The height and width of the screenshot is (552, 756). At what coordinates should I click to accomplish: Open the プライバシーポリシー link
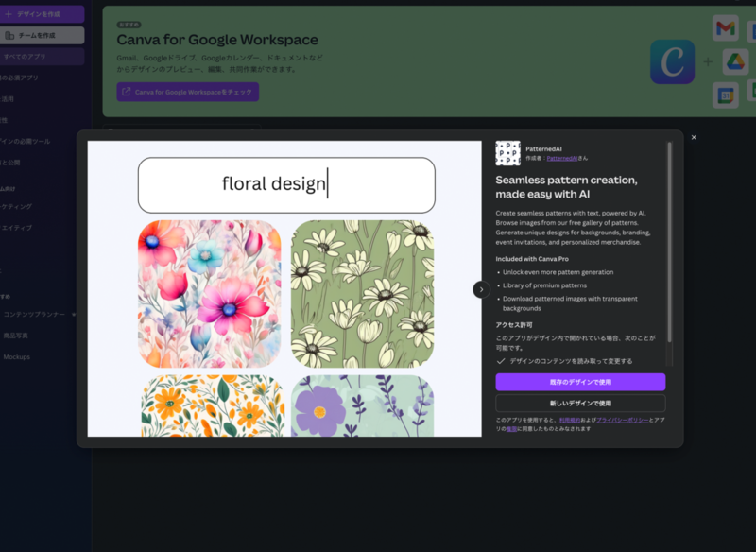point(623,420)
